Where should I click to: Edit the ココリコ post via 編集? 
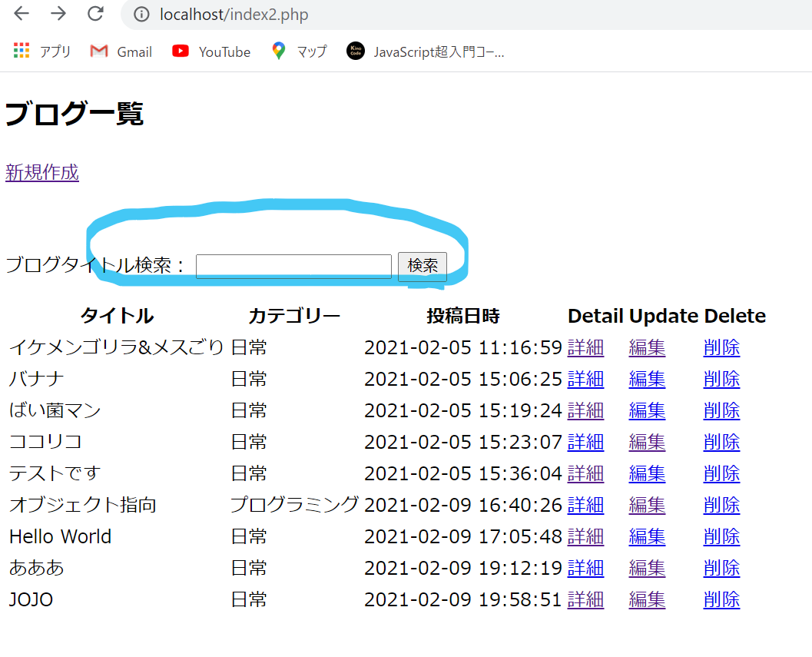tap(647, 442)
